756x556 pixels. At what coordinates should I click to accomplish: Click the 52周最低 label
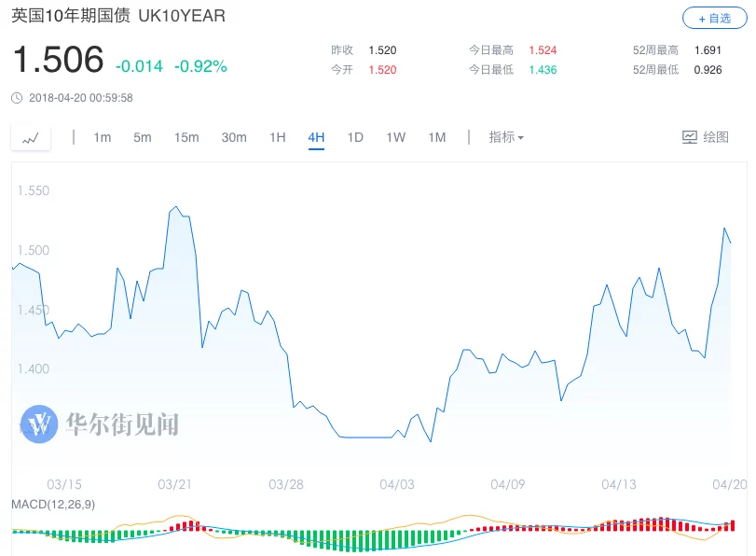655,70
